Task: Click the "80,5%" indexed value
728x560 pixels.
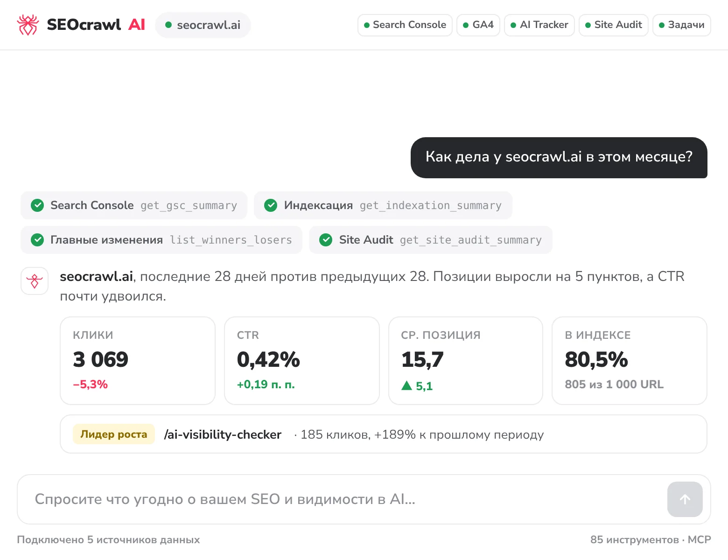Action: coord(596,359)
